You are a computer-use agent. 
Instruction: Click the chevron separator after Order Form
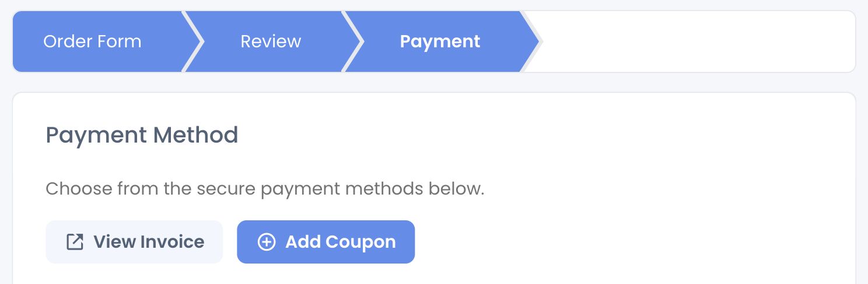tap(193, 41)
